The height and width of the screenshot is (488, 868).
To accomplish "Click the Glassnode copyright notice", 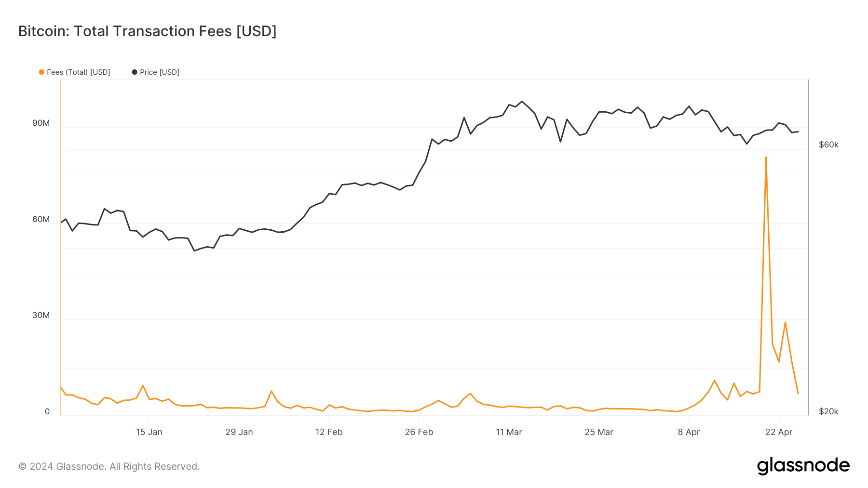I will pyautogui.click(x=109, y=466).
